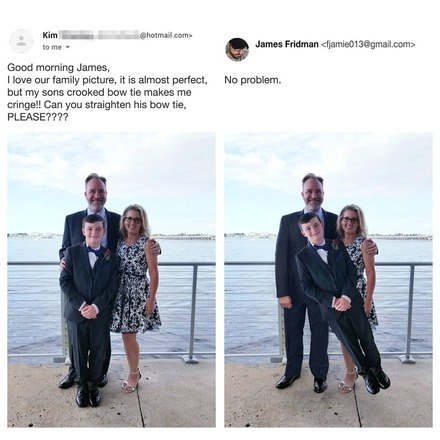
Task: Open the edited photo with tilted boy
Action: coord(328,280)
